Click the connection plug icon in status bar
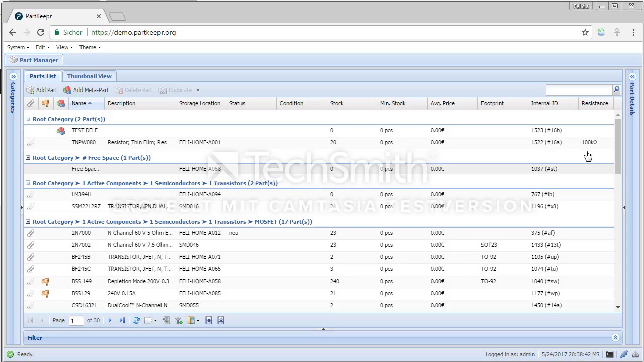 623,354
